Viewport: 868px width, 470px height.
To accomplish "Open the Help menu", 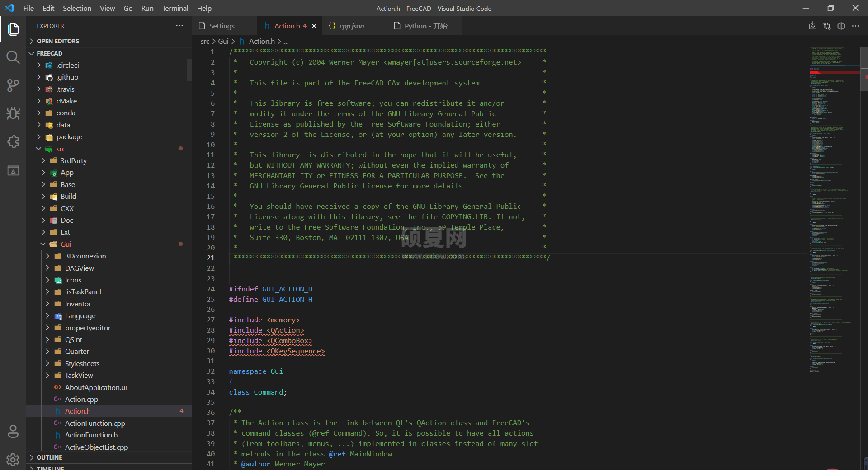I will [204, 8].
